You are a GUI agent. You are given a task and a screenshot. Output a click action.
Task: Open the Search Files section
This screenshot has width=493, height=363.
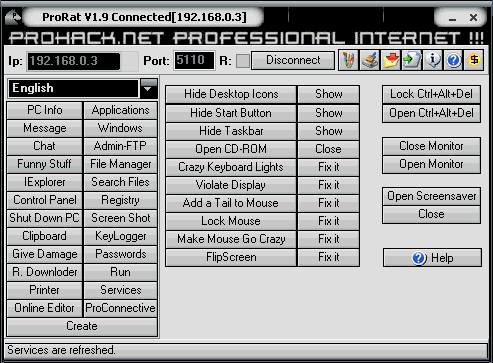(120, 182)
